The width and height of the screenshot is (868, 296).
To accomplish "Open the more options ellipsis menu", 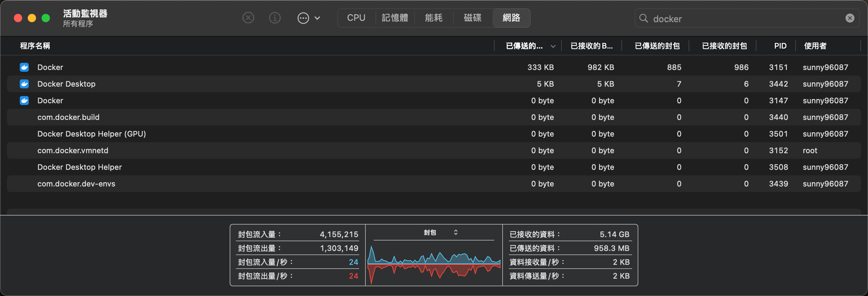I will (309, 18).
